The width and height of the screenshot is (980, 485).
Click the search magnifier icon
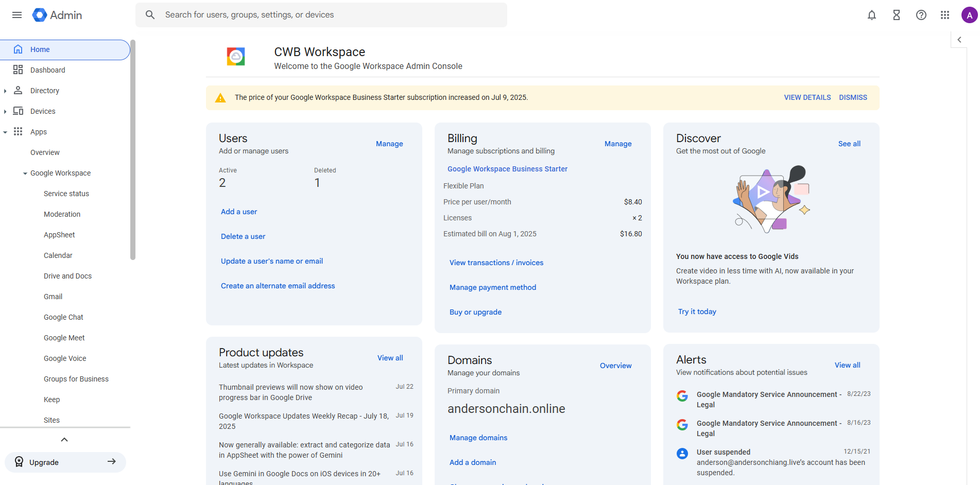[x=150, y=15]
